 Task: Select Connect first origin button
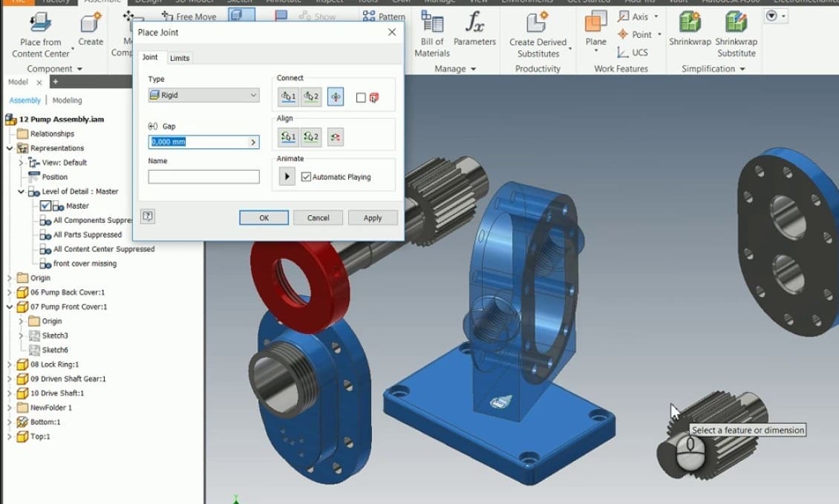coord(288,96)
